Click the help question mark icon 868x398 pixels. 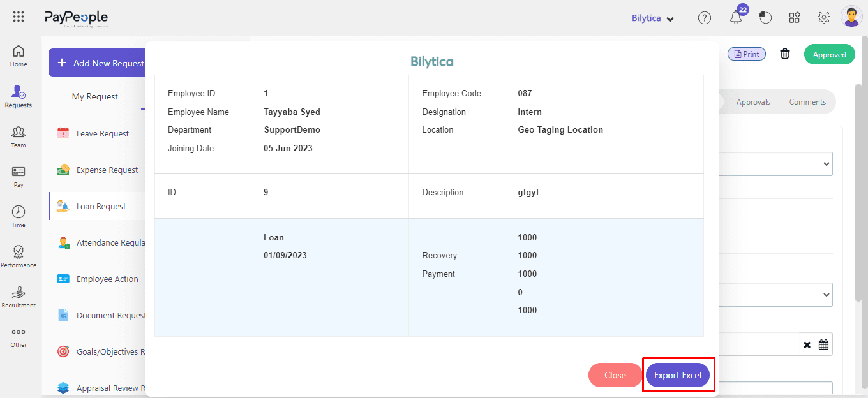(705, 18)
